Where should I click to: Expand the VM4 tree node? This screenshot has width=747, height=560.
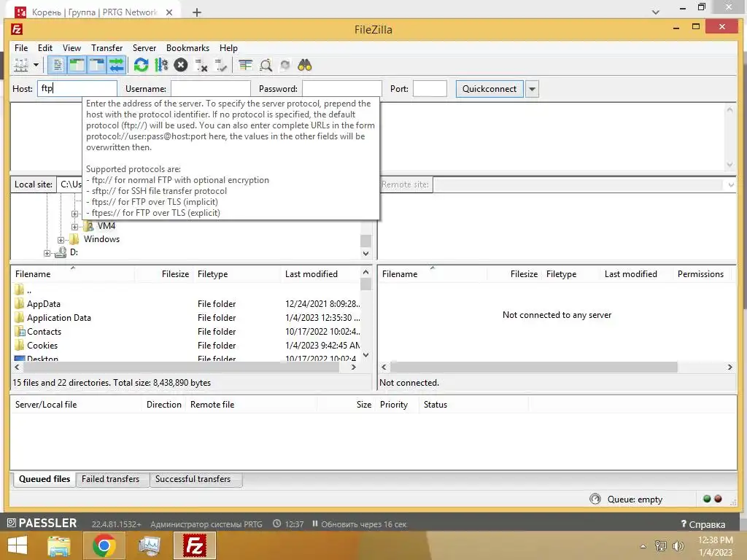point(74,227)
